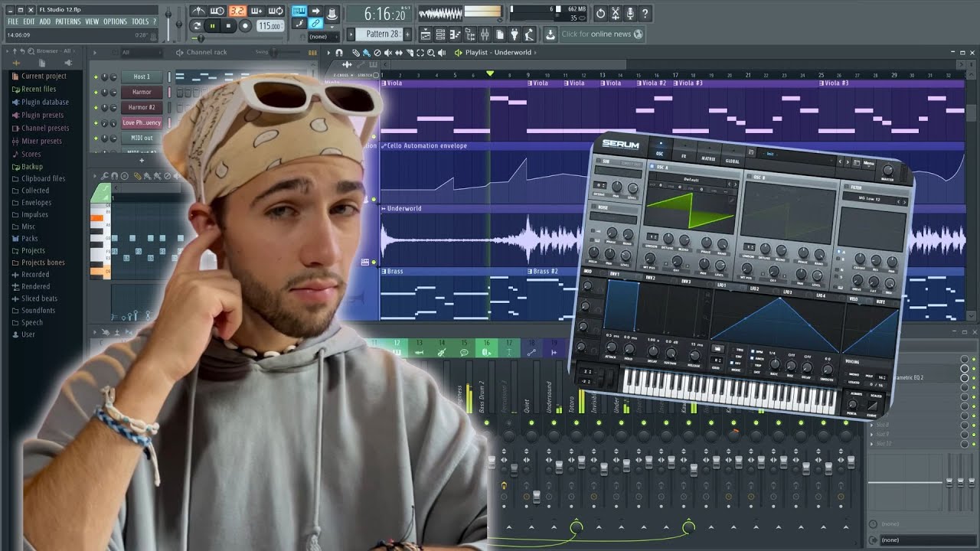Select the playlist playback speaker tool
The image size is (980, 551).
[x=442, y=53]
